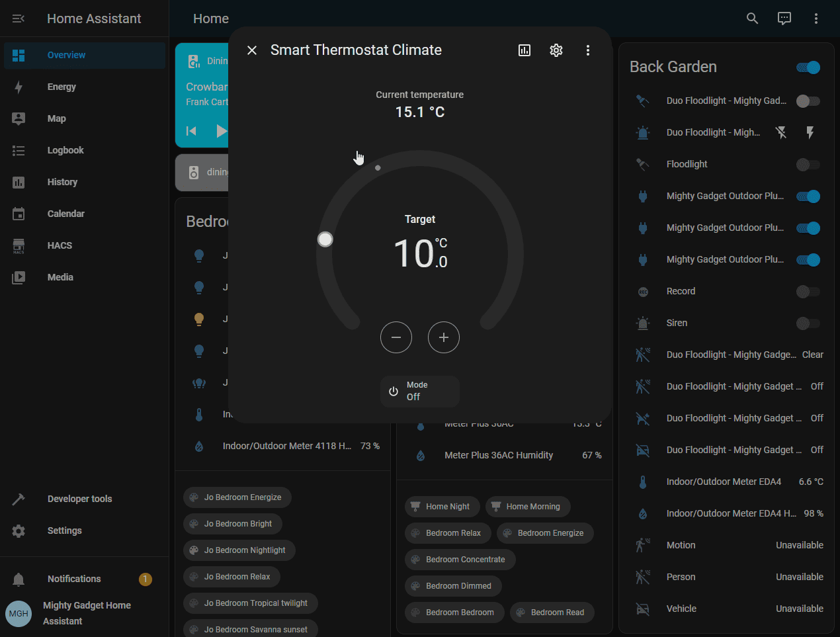Increase target temperature with plus button
The height and width of the screenshot is (637, 840).
coord(444,337)
